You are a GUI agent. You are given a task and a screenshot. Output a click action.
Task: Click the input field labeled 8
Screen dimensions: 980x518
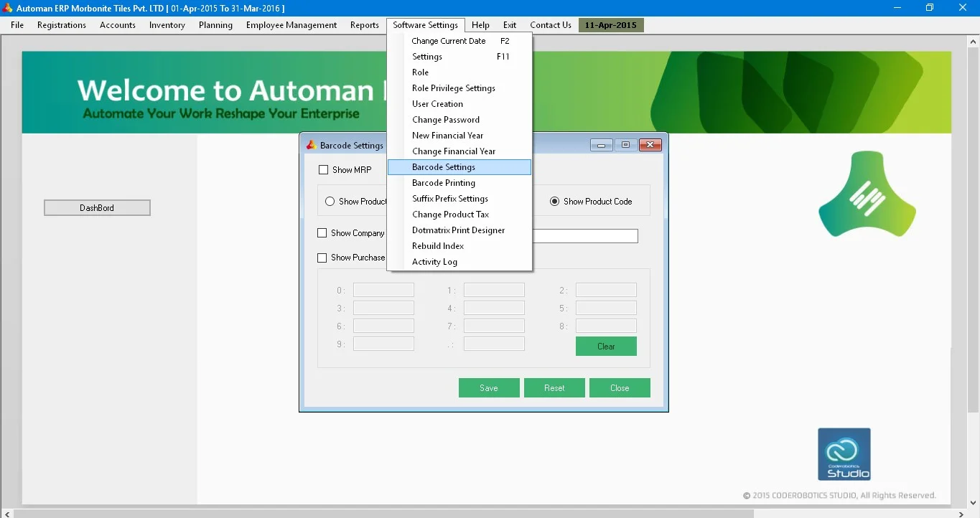pos(606,326)
